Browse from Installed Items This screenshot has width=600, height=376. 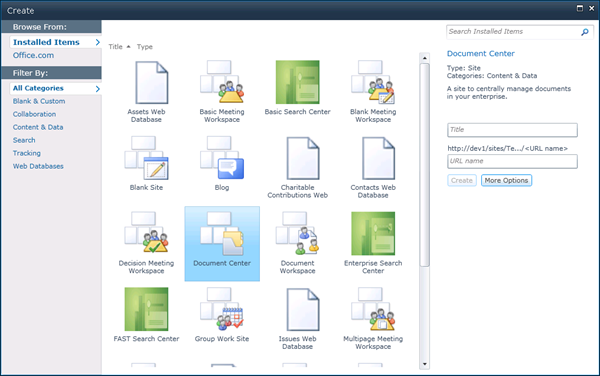(x=46, y=42)
